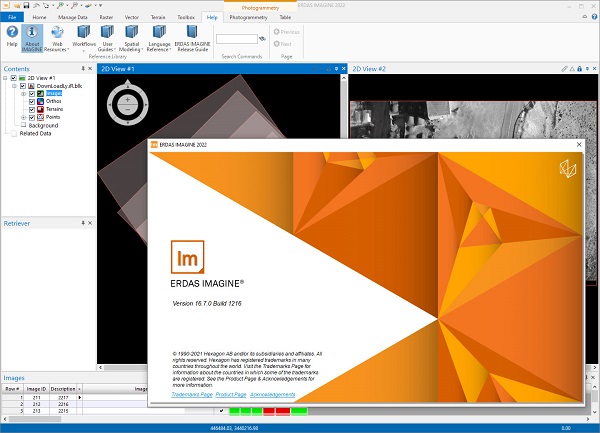The height and width of the screenshot is (433, 600).
Task: Uncheck the Points layer checkbox
Action: click(x=32, y=117)
